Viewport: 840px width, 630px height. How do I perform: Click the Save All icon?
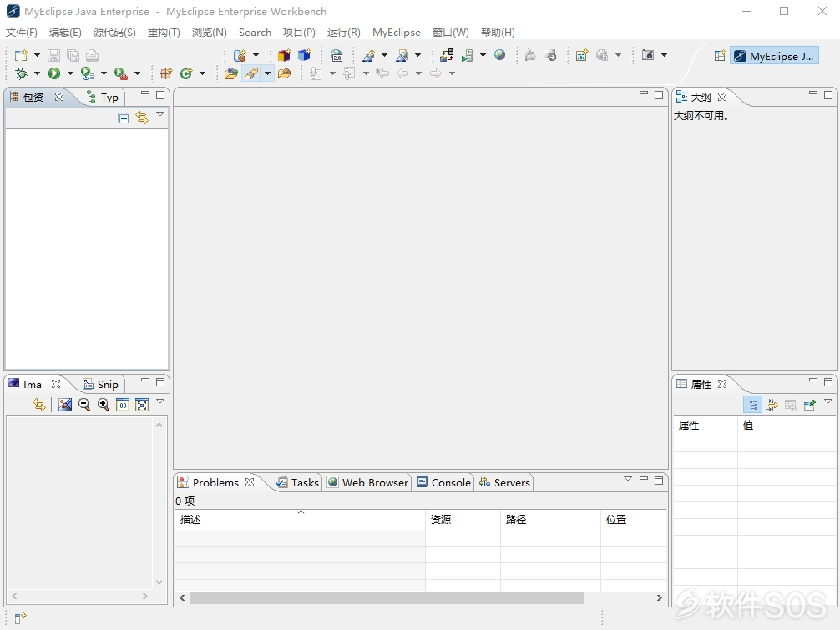click(73, 55)
